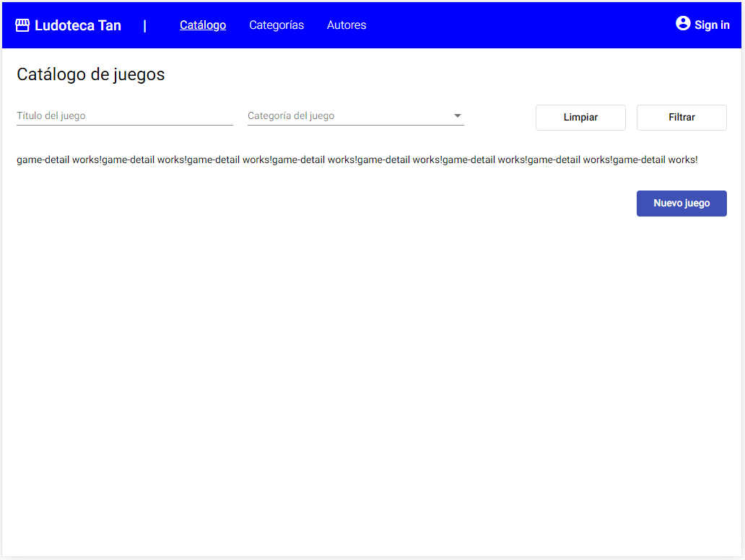The image size is (745, 560).
Task: Open the Catálogo navigation item
Action: (203, 25)
